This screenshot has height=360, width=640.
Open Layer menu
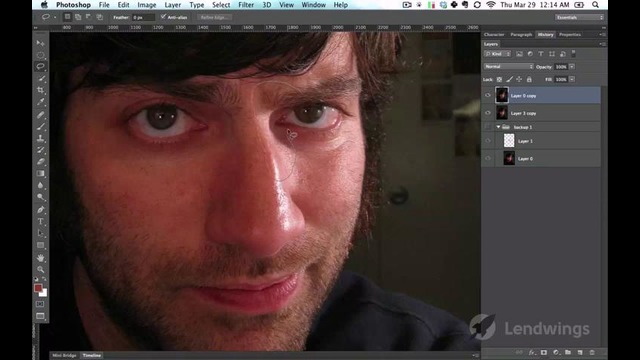tap(173, 5)
